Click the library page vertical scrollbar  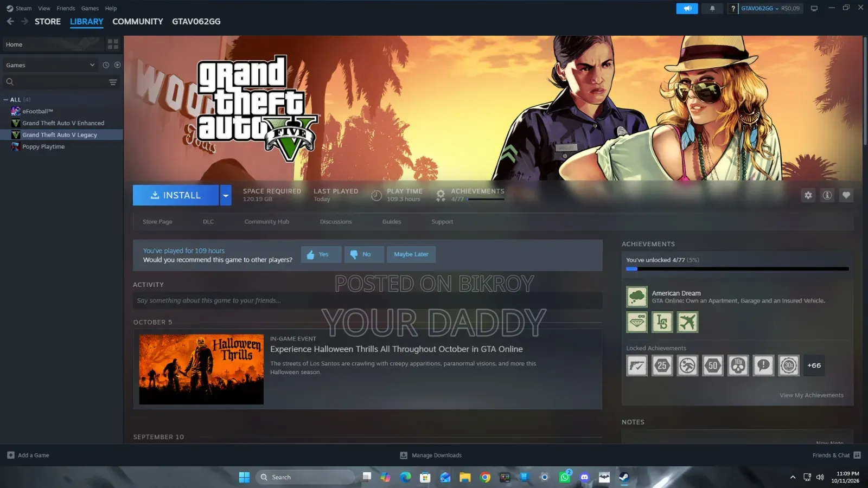coord(865,91)
